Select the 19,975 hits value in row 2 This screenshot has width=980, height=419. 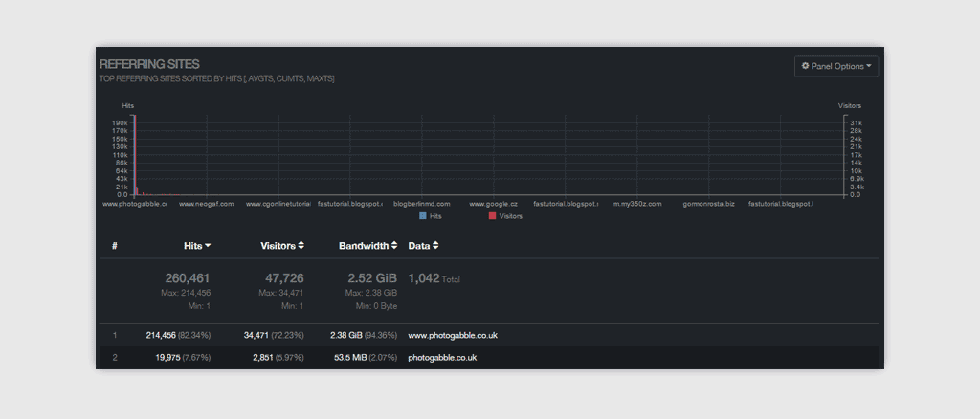pos(167,358)
